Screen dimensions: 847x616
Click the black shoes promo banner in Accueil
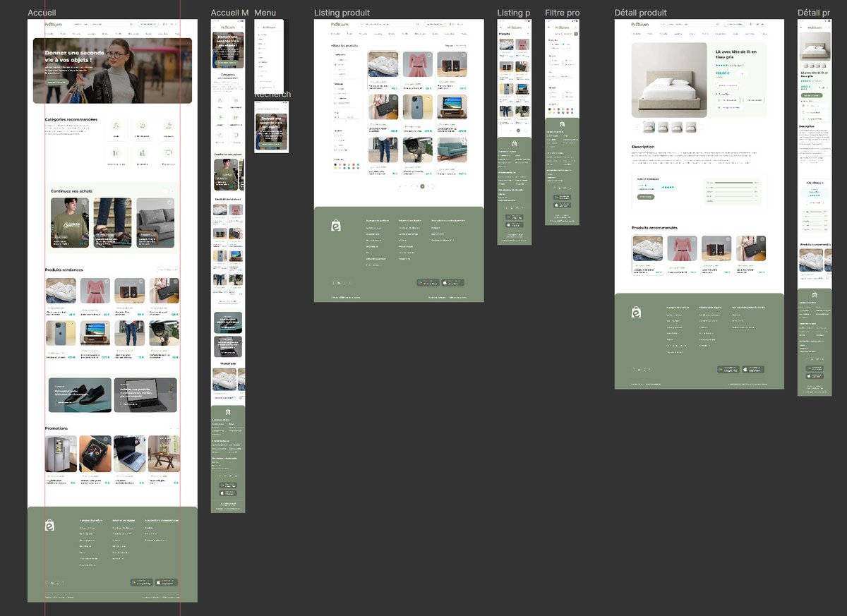point(80,395)
